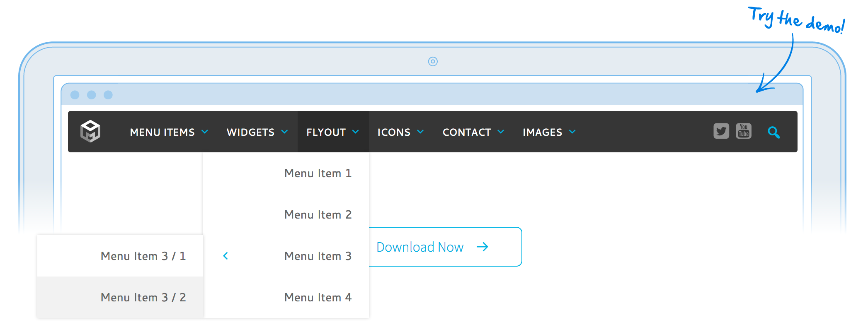
Task: Open the YouTube social icon
Action: 743,131
